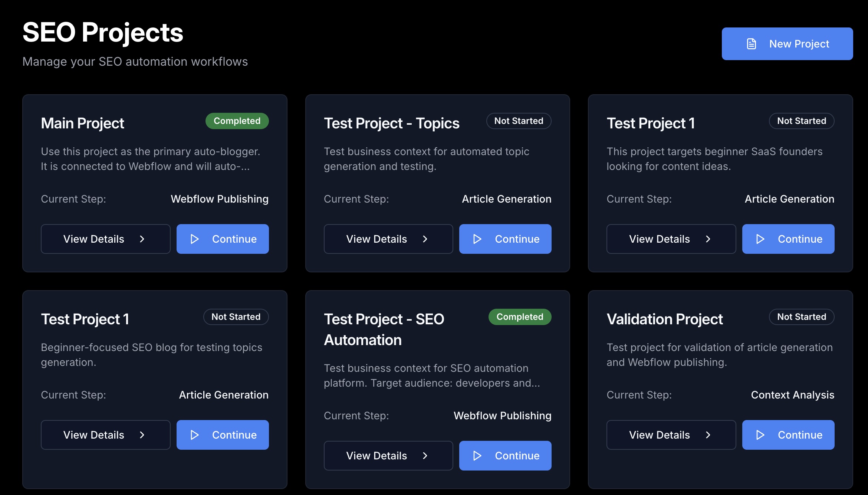
Task: Click the Completed badge on Main Project
Action: point(237,121)
